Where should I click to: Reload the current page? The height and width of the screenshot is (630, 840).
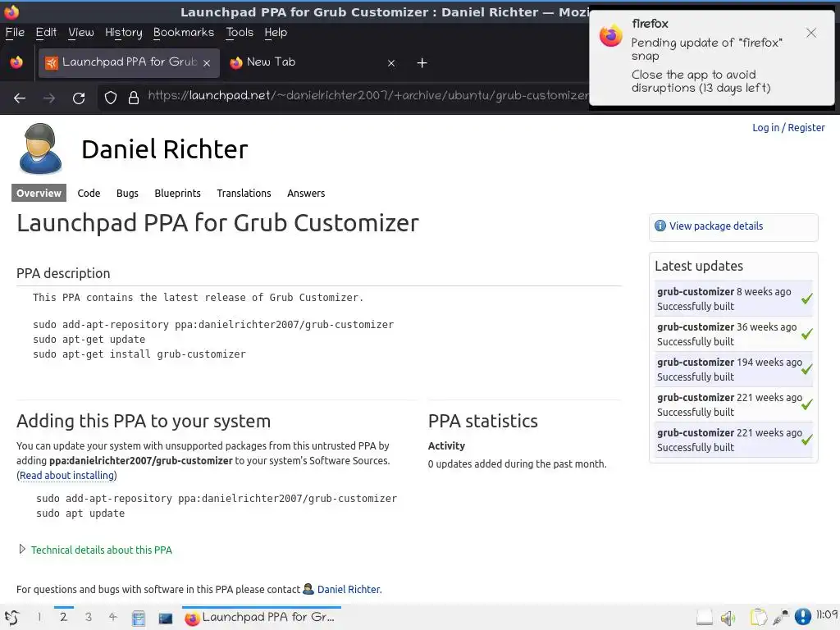point(79,98)
